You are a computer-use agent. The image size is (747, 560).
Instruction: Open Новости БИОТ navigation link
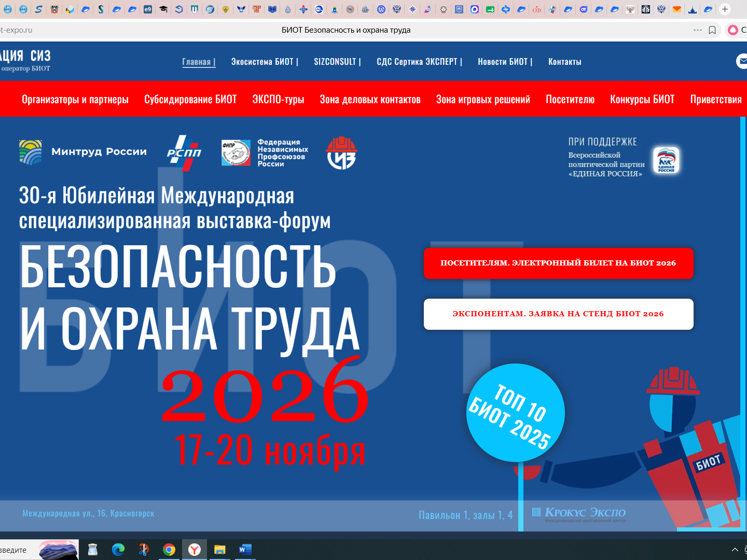pyautogui.click(x=505, y=62)
